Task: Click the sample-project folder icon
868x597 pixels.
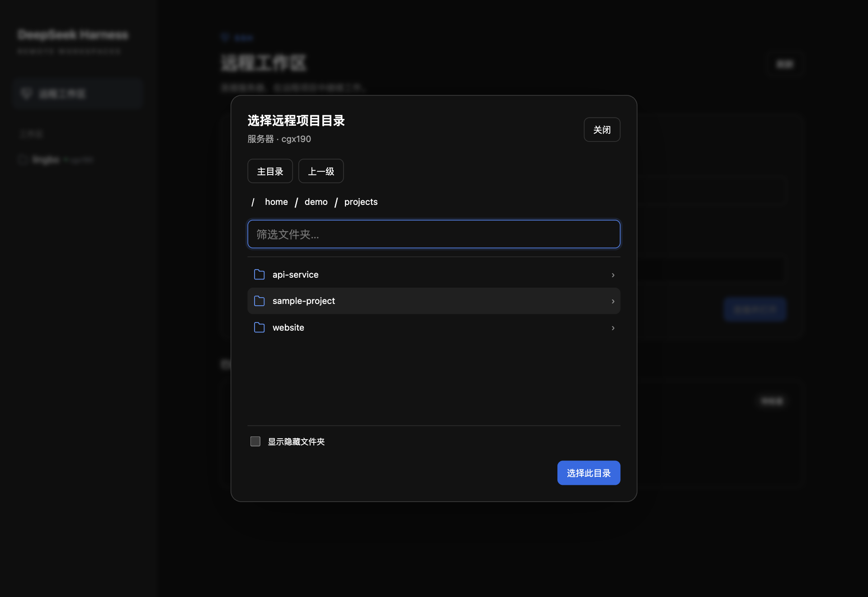Action: point(259,301)
